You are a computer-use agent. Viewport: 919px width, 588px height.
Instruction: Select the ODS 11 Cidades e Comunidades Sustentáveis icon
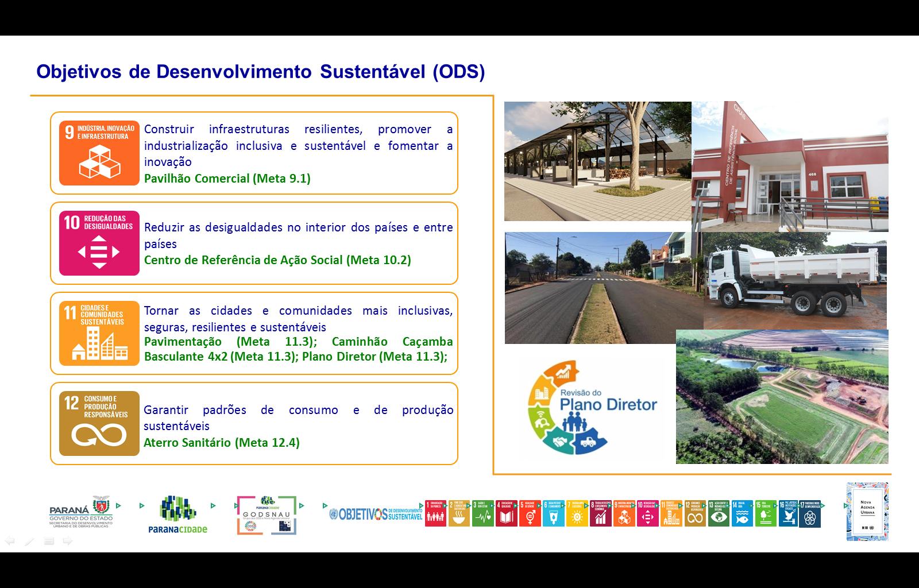(x=99, y=333)
